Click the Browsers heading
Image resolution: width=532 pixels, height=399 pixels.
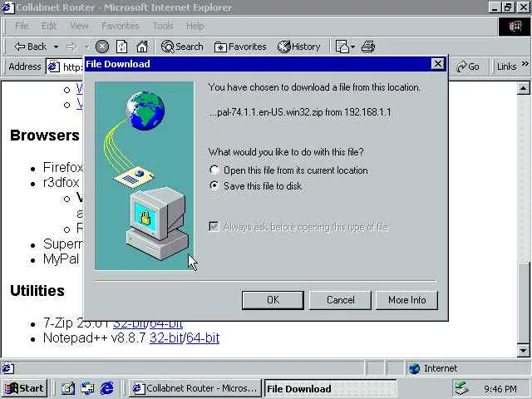tap(44, 135)
